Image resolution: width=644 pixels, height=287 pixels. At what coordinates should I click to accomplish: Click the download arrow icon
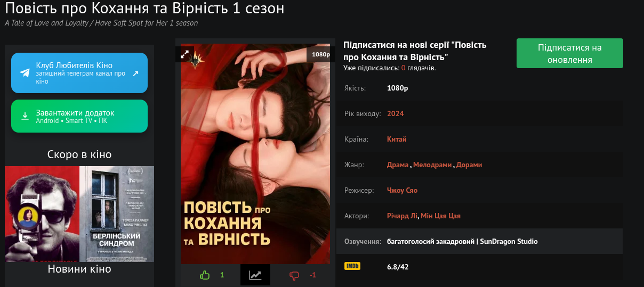point(25,116)
